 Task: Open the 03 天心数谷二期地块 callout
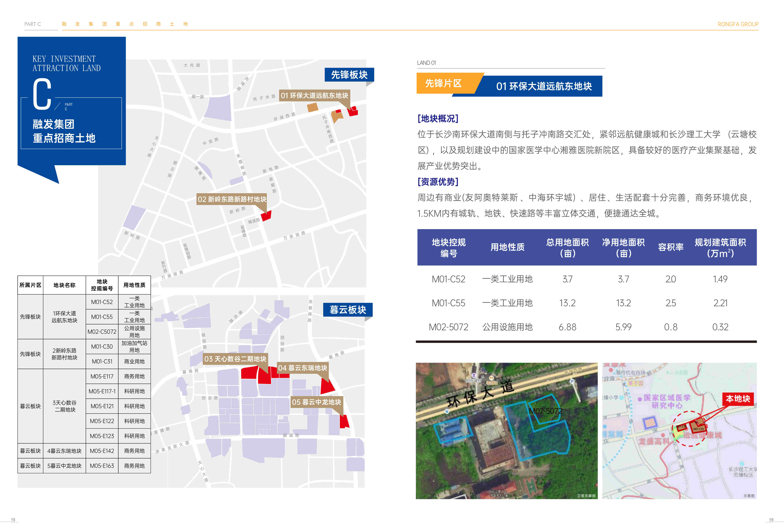point(235,359)
